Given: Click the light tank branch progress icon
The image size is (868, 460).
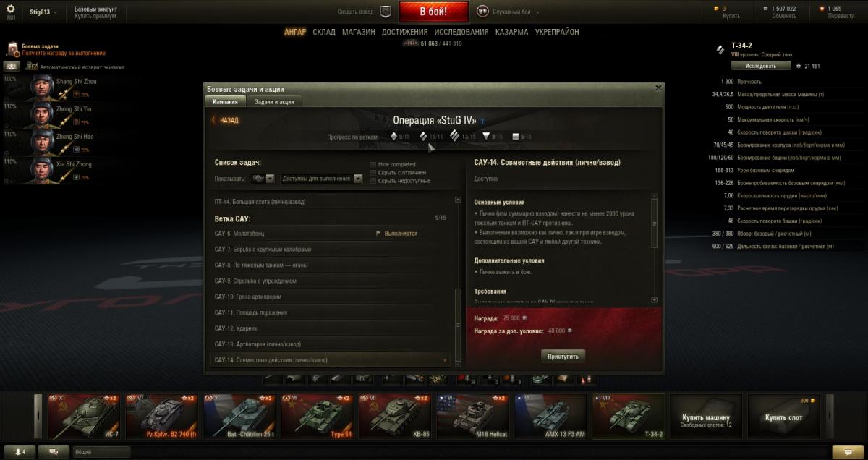Looking at the screenshot, I should coord(393,136).
